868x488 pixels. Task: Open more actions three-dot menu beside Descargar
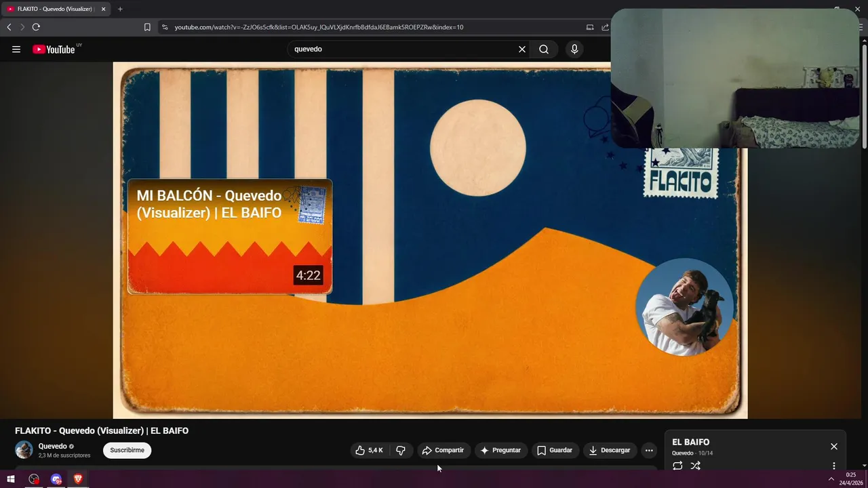(x=649, y=450)
